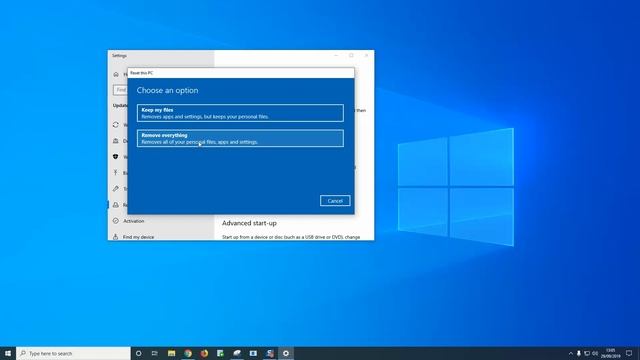Viewport: 640px width, 360px height.
Task: Show hidden system tray icons
Action: coord(571,353)
